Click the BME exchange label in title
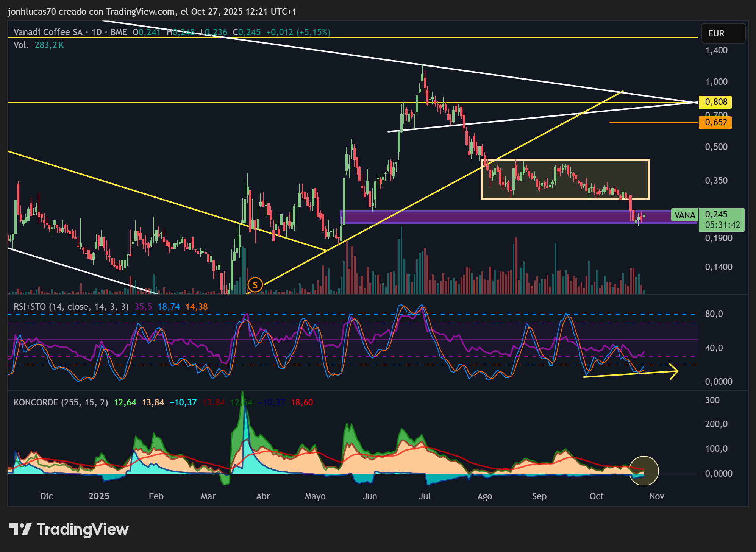756x552 pixels. (x=119, y=32)
